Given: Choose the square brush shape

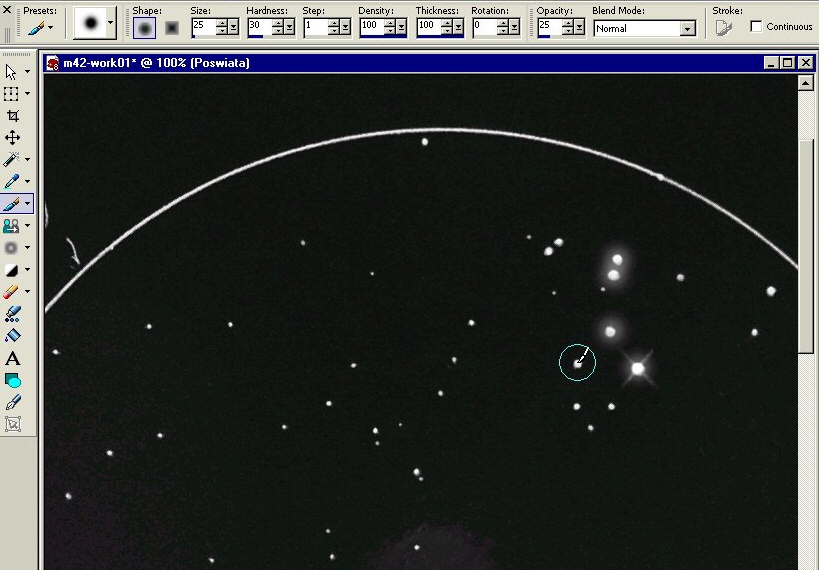Looking at the screenshot, I should point(172,28).
